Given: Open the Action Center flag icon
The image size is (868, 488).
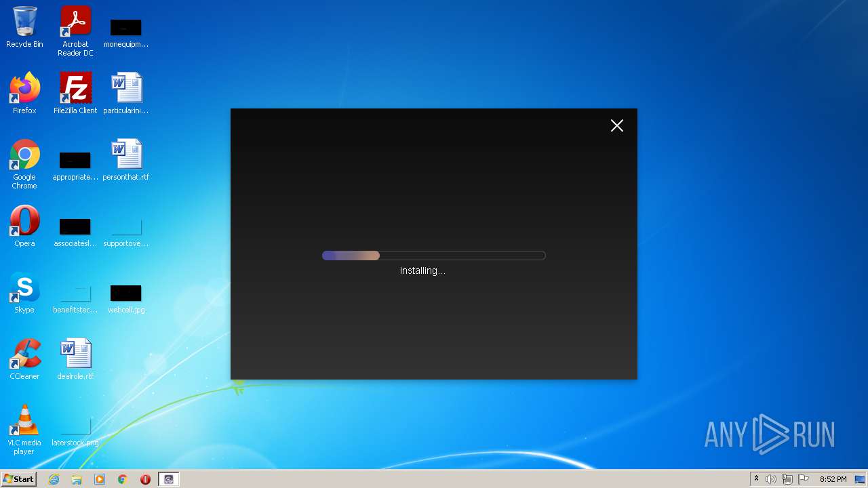Looking at the screenshot, I should [804, 479].
